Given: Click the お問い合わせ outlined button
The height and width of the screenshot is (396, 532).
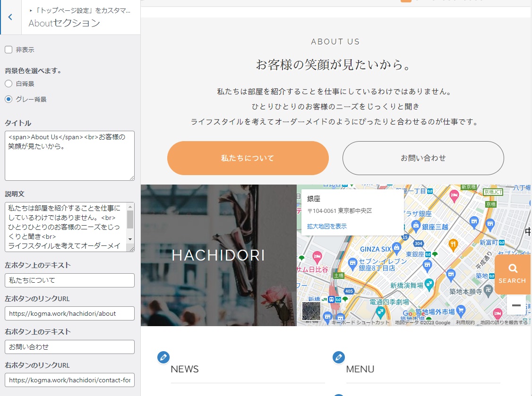Looking at the screenshot, I should coord(423,158).
